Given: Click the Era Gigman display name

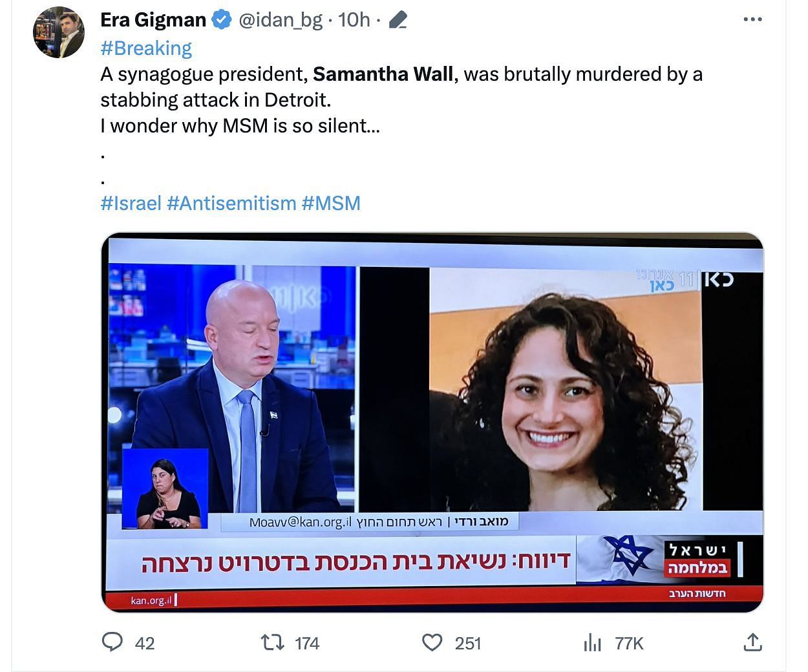Looking at the screenshot, I should tap(153, 20).
